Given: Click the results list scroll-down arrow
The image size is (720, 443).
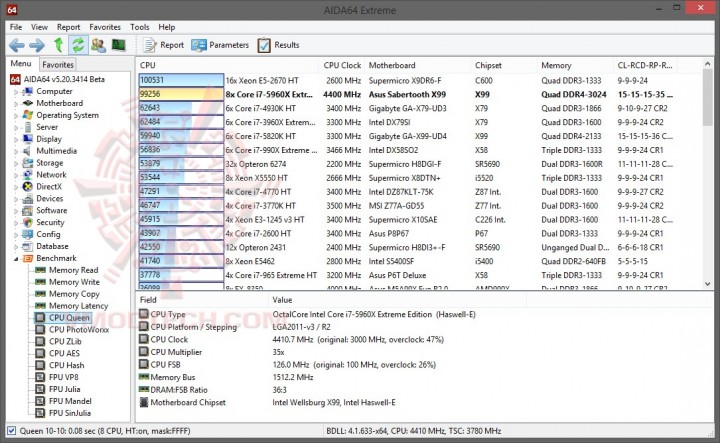Looking at the screenshot, I should point(708,284).
